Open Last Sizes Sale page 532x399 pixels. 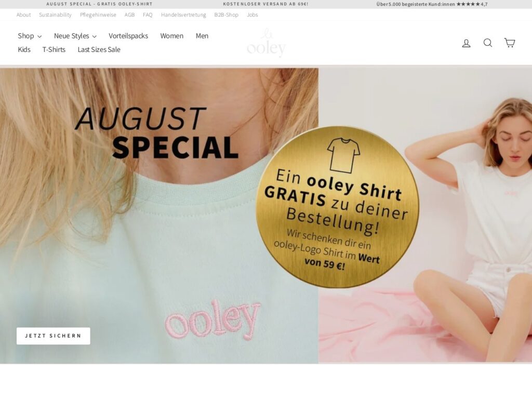[99, 49]
